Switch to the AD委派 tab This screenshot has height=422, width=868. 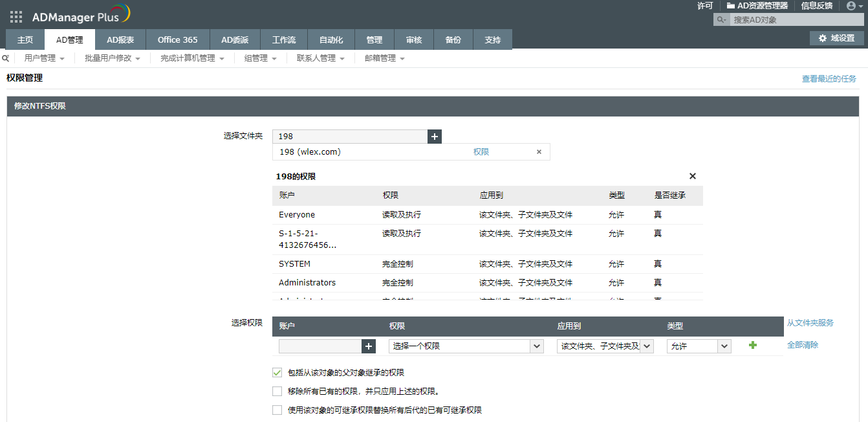click(235, 39)
